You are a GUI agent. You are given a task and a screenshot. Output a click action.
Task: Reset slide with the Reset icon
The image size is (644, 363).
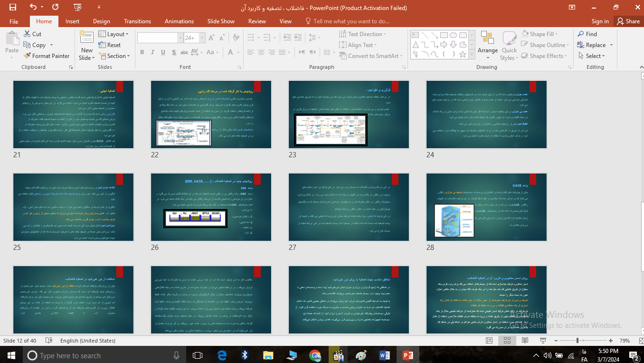(x=103, y=45)
